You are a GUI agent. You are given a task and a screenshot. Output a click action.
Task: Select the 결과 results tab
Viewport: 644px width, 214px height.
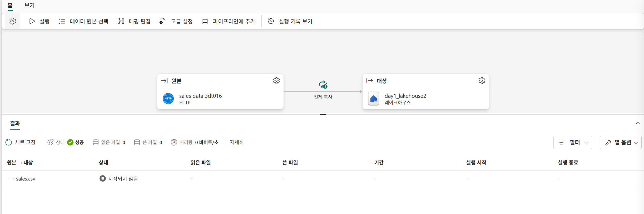15,123
